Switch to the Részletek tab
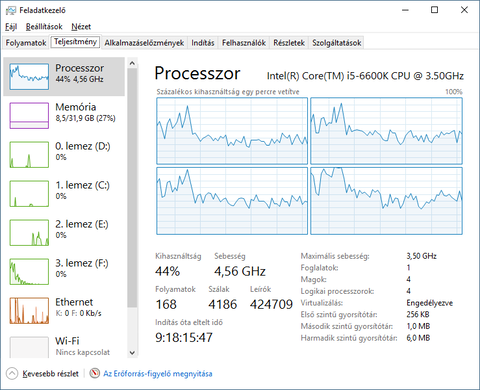The image size is (480, 390). (289, 43)
